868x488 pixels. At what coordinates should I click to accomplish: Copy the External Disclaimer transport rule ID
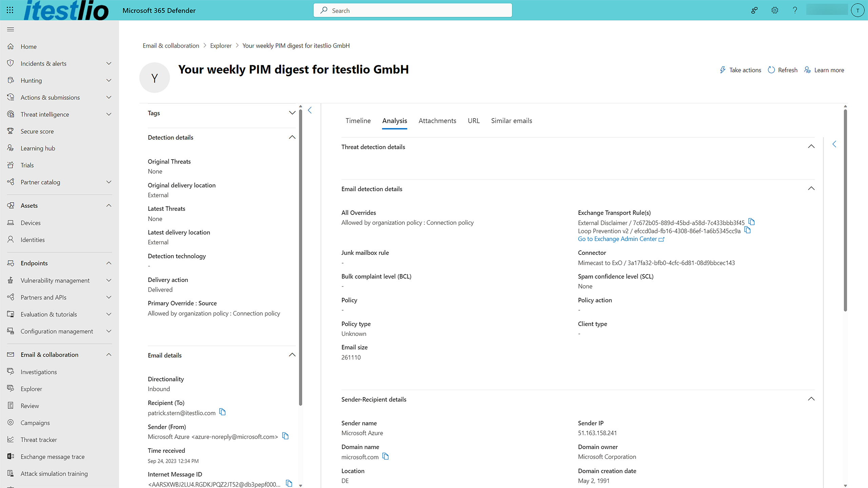(751, 222)
